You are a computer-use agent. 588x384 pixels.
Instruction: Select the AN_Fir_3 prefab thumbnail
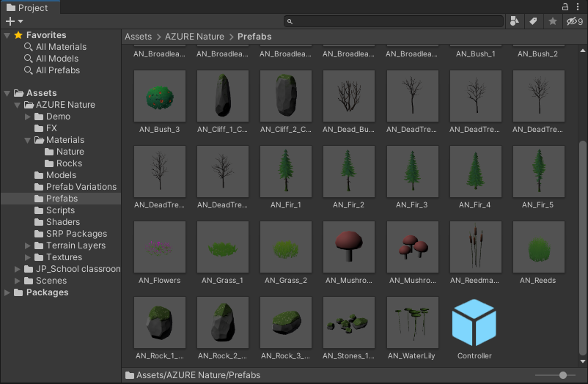point(413,171)
